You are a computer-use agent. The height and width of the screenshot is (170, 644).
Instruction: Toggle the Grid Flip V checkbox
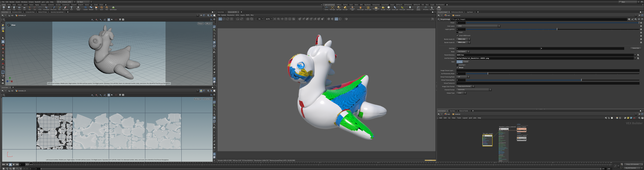(x=457, y=65)
